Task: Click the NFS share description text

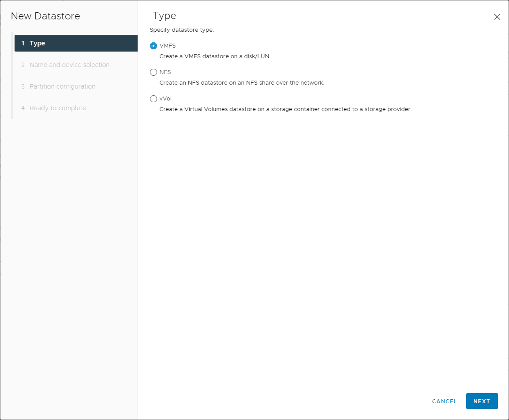Action: [x=242, y=83]
